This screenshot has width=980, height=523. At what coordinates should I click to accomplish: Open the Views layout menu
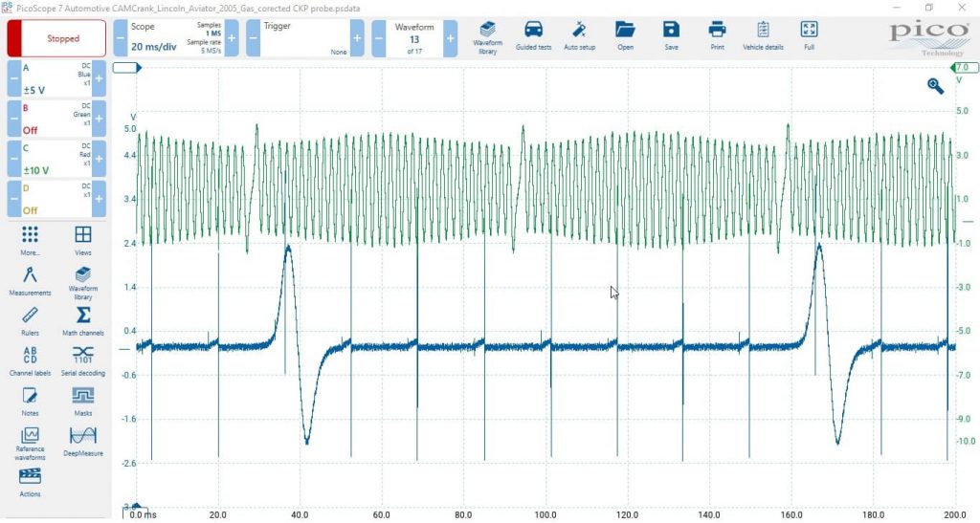83,239
